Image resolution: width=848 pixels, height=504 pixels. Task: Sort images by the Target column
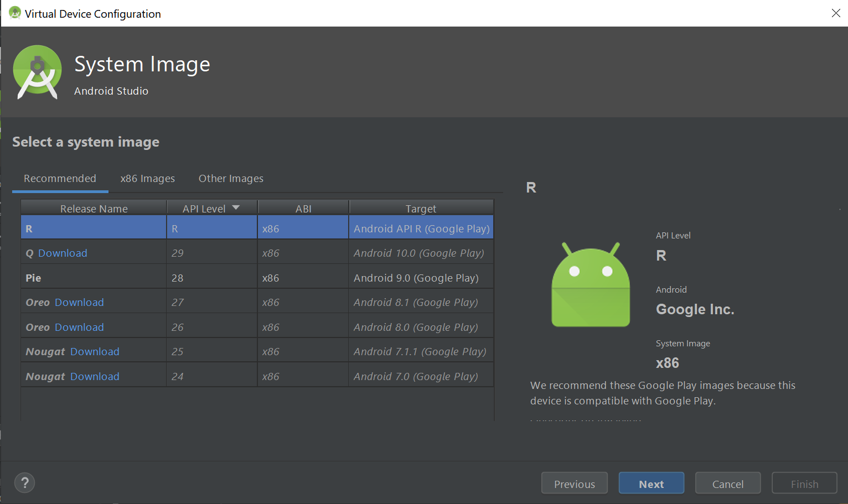click(421, 208)
